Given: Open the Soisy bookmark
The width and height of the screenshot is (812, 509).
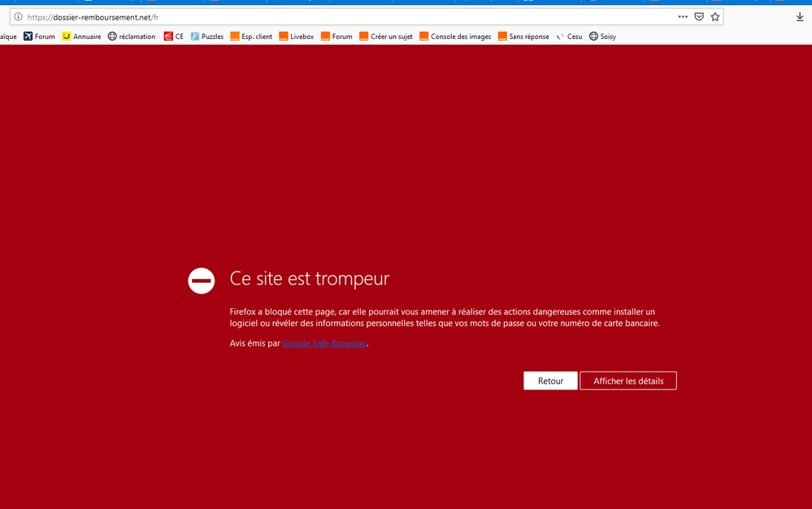Looking at the screenshot, I should pos(602,37).
